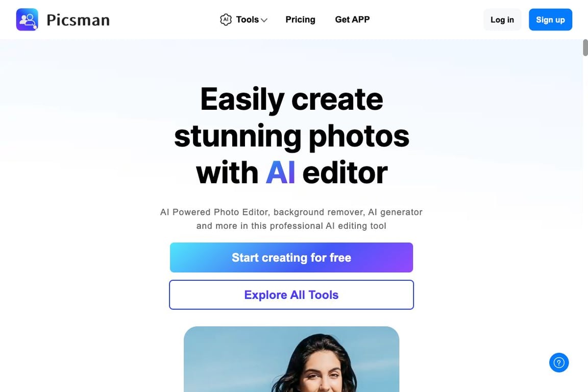Open the Get APP link
The height and width of the screenshot is (392, 588).
pos(352,19)
